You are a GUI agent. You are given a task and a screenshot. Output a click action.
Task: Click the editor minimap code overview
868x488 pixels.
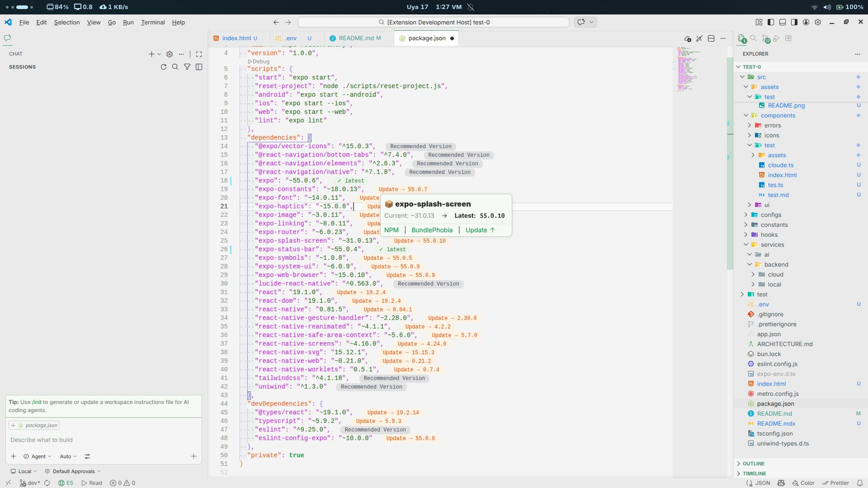coord(687,69)
